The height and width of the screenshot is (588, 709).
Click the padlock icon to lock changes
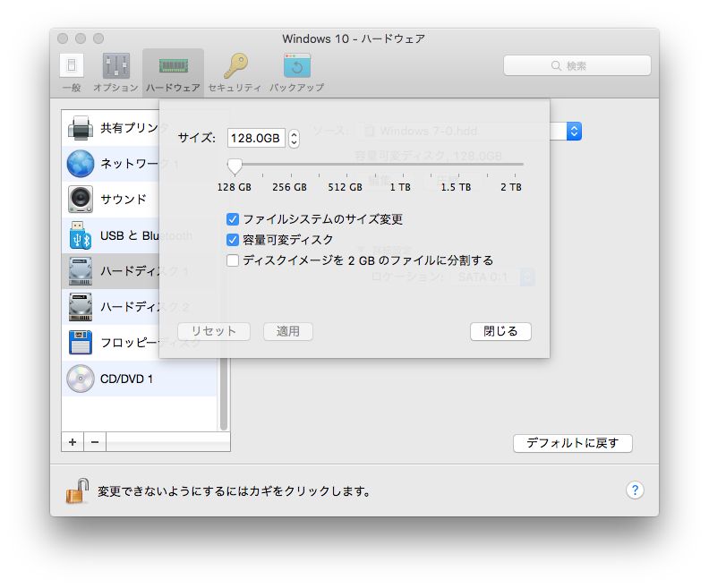click(x=77, y=490)
